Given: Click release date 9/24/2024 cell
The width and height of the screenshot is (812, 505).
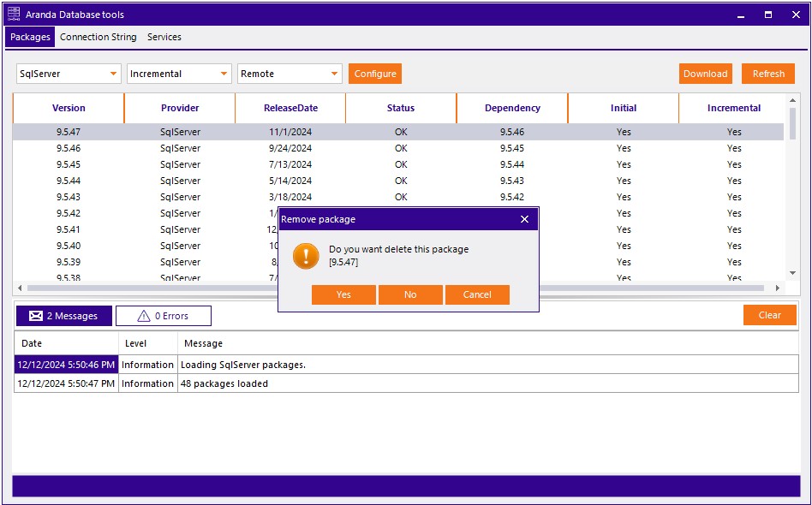Looking at the screenshot, I should pyautogui.click(x=290, y=148).
